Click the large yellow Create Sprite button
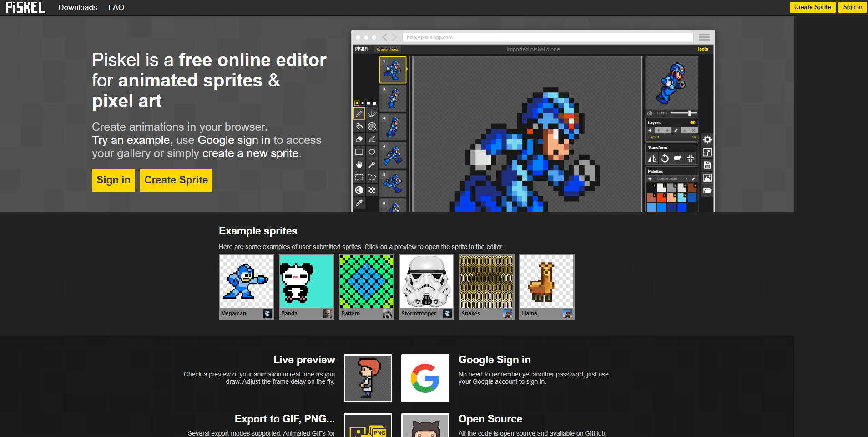868x437 pixels. (176, 180)
